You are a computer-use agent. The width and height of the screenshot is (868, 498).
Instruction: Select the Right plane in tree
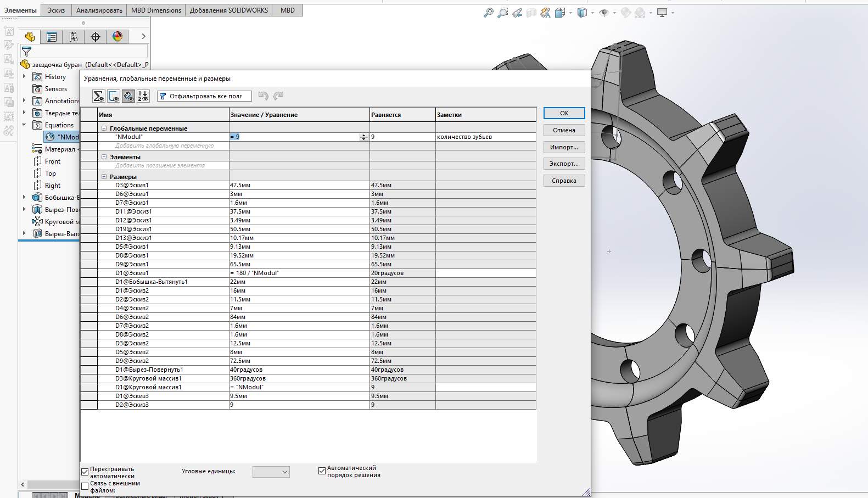click(47, 186)
